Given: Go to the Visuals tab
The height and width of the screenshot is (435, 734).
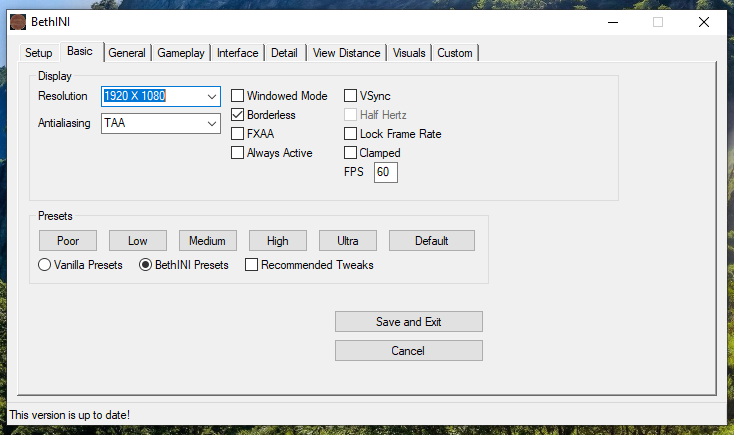Looking at the screenshot, I should 409,53.
